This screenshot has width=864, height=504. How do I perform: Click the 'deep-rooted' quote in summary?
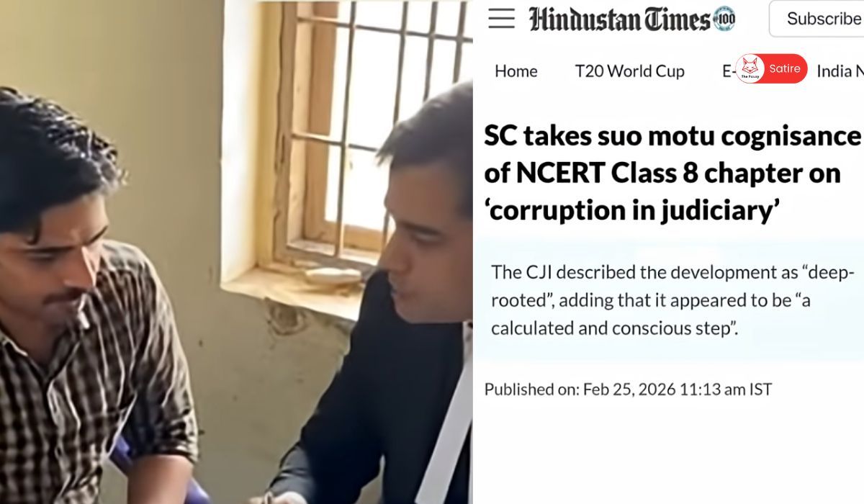(x=672, y=287)
